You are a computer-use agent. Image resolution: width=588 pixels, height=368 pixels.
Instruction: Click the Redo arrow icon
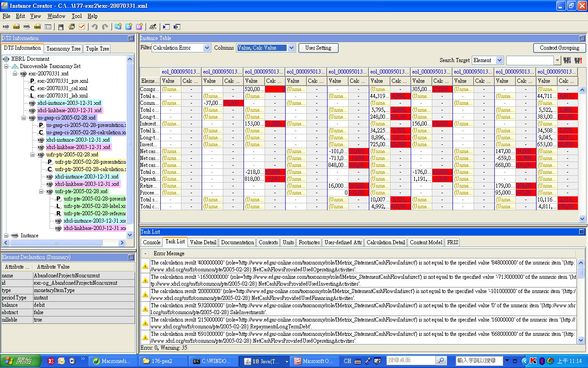tap(105, 27)
